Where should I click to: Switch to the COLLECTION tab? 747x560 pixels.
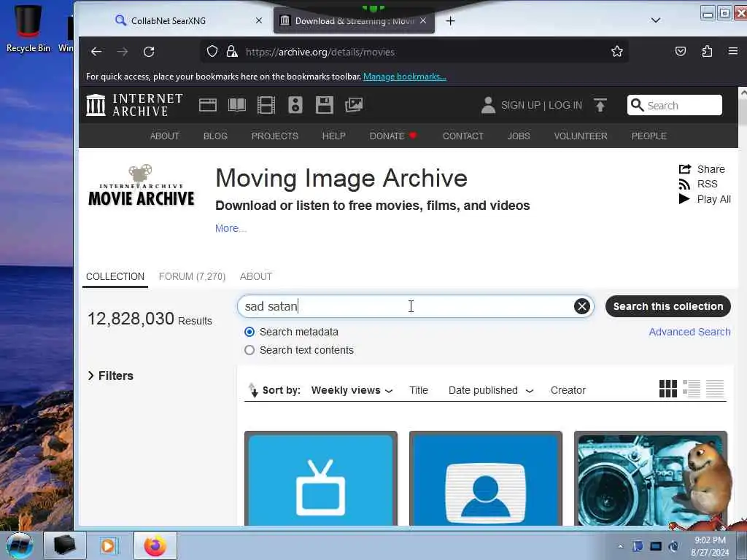(115, 276)
